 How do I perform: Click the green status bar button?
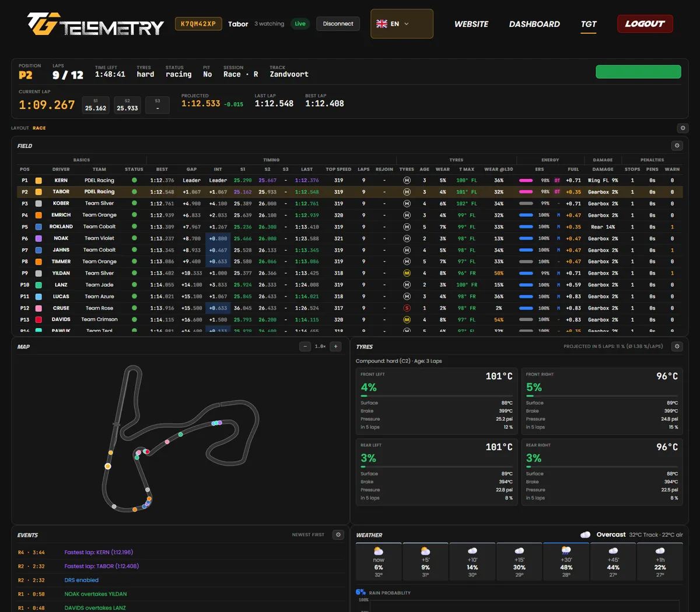[x=638, y=72]
